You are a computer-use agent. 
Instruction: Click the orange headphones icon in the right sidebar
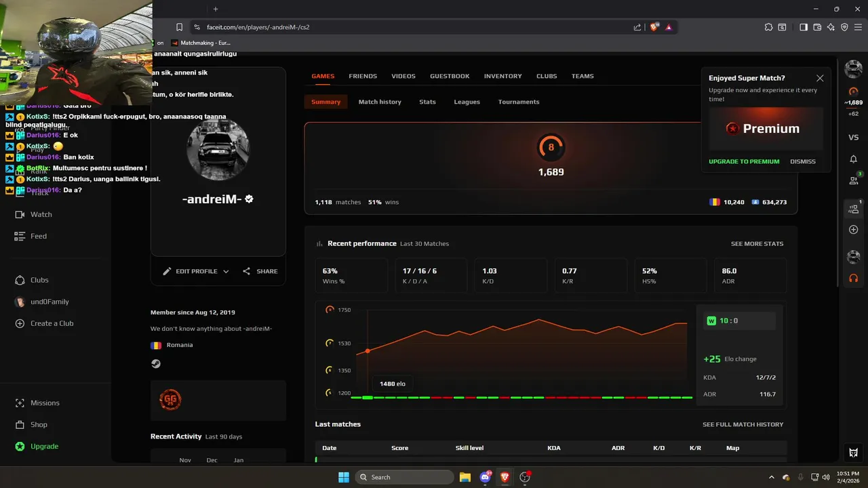[854, 278]
